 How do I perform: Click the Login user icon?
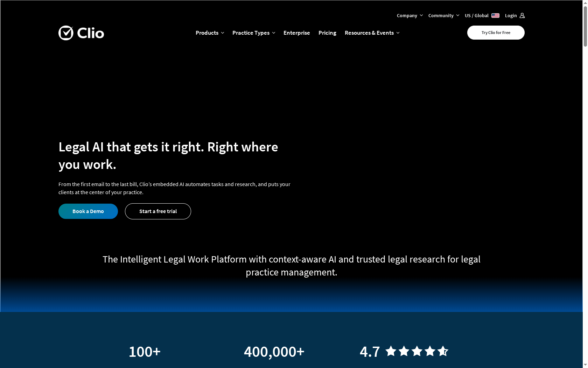[522, 15]
